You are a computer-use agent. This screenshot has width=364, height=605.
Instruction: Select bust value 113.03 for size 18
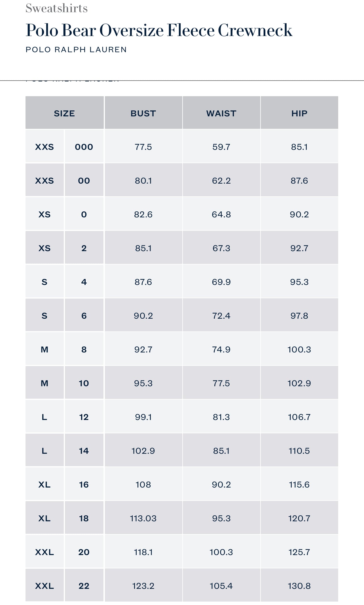(x=143, y=518)
